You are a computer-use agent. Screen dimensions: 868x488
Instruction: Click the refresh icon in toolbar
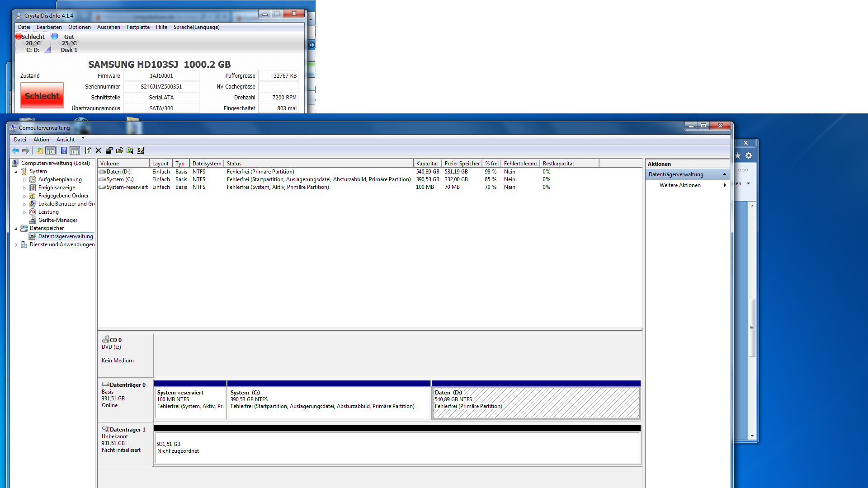coord(88,150)
